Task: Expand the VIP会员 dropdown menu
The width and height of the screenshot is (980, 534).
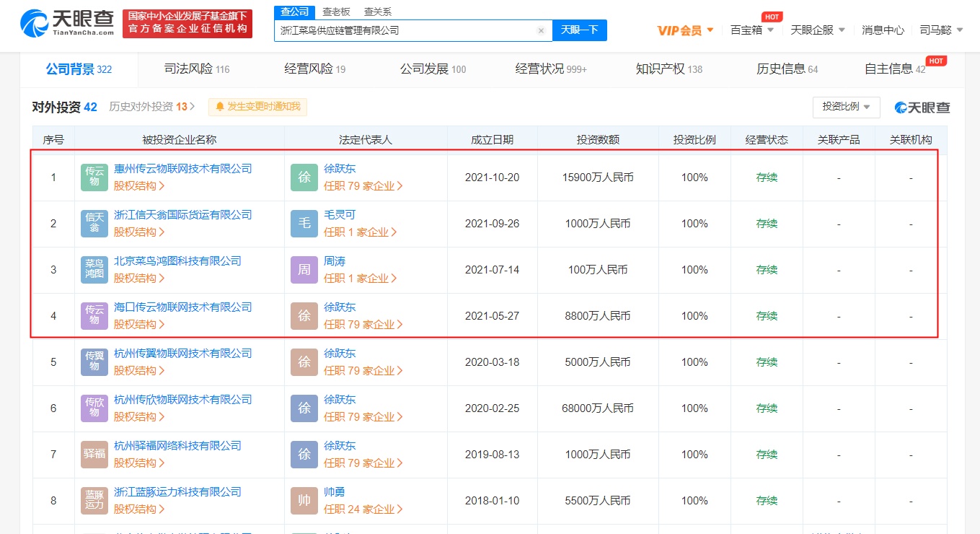Action: [685, 30]
